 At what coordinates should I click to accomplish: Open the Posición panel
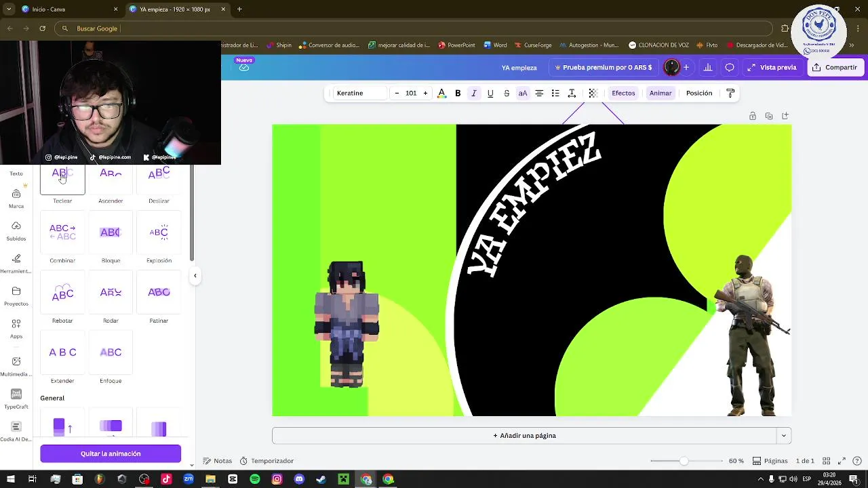[699, 93]
